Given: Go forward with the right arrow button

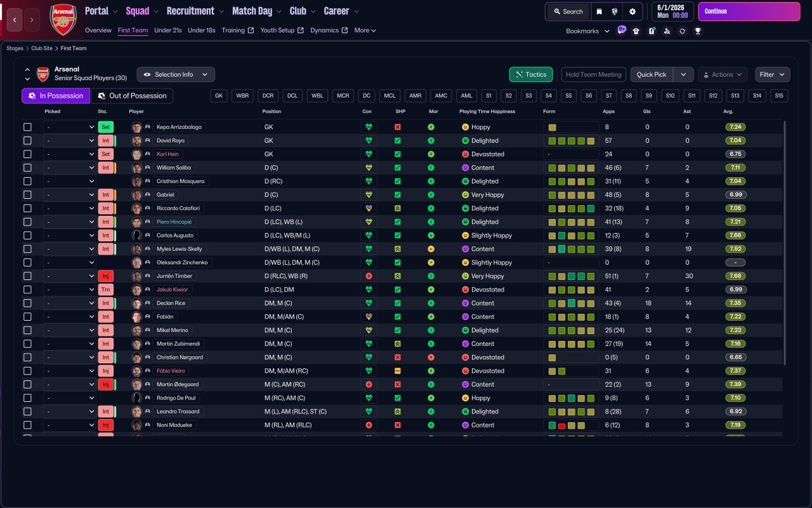Looking at the screenshot, I should click(x=32, y=20).
